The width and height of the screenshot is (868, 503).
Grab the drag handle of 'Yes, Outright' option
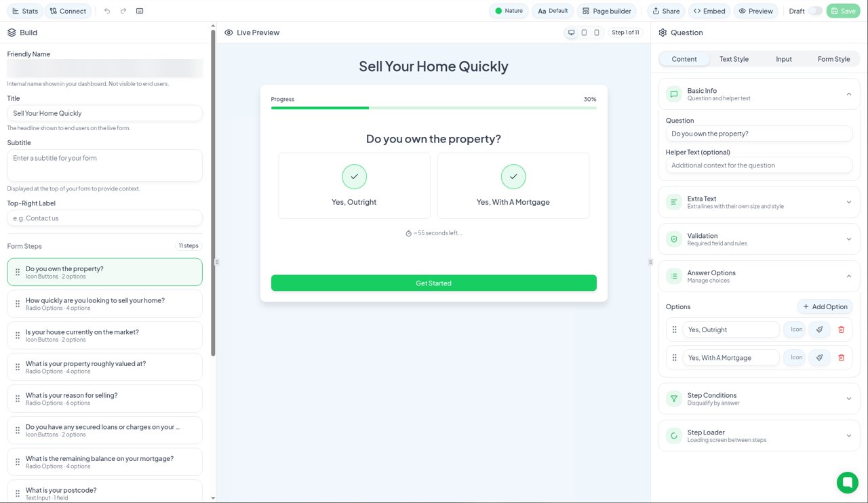click(x=674, y=329)
